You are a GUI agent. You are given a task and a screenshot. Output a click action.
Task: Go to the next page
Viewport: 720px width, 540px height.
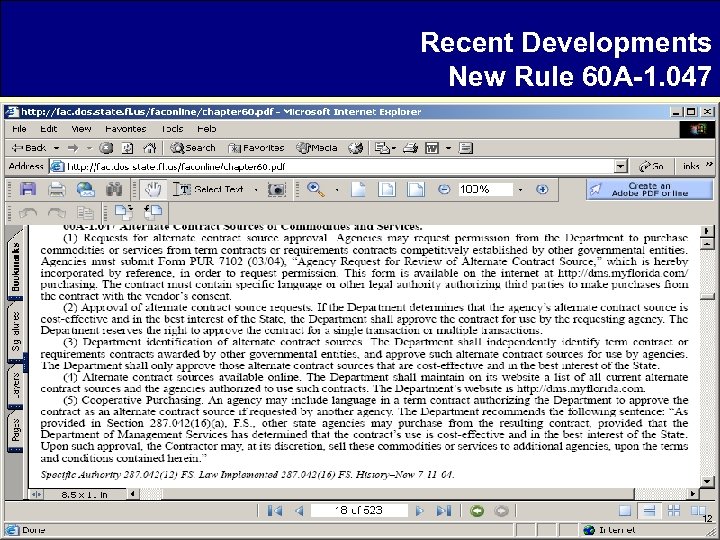pyautogui.click(x=419, y=511)
